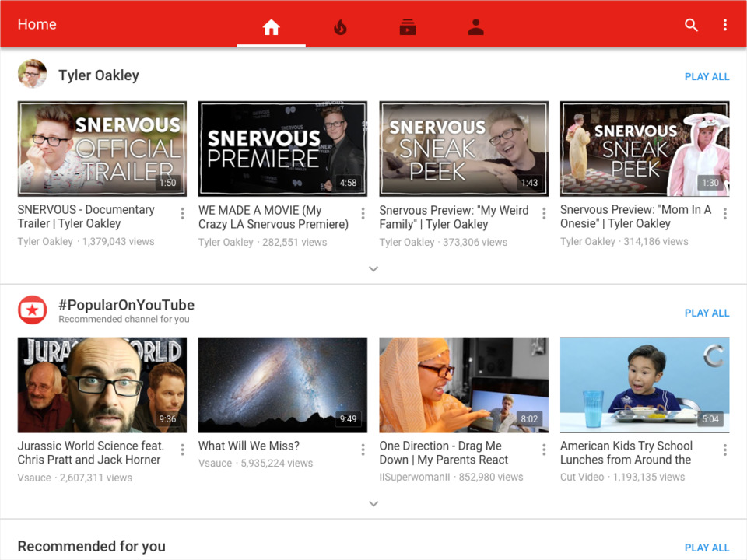This screenshot has height=560, width=747.
Task: Play all Recommended for you videos
Action: click(x=707, y=548)
